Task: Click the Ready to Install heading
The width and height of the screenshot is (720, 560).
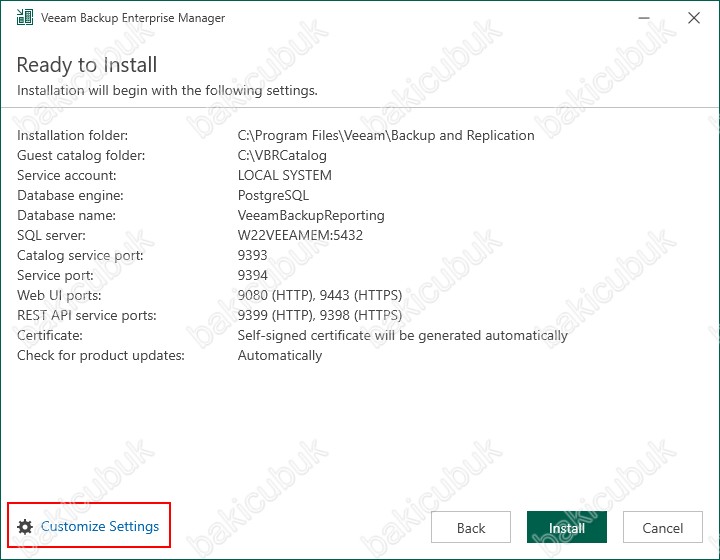Action: (87, 65)
